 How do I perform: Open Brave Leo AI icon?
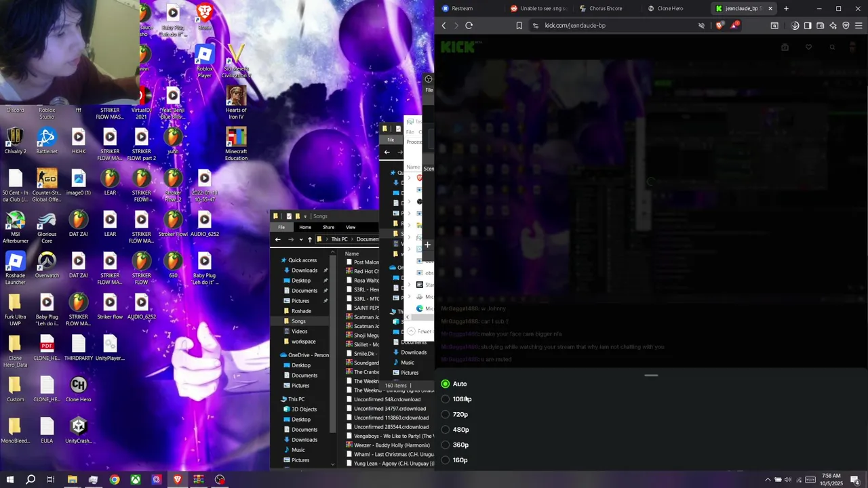coord(833,26)
